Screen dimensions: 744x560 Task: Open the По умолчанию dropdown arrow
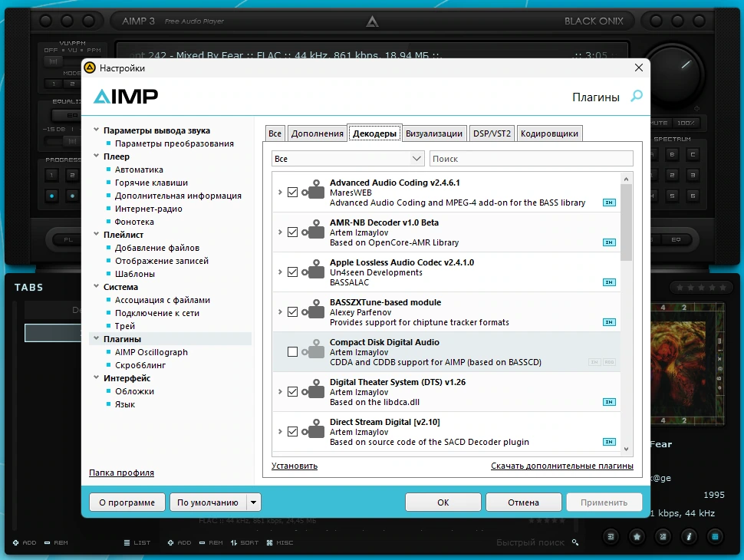[253, 502]
